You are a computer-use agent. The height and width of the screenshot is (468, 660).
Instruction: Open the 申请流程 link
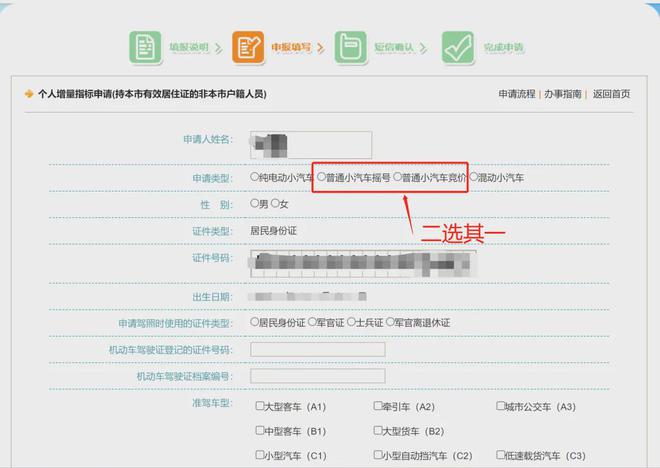point(517,94)
